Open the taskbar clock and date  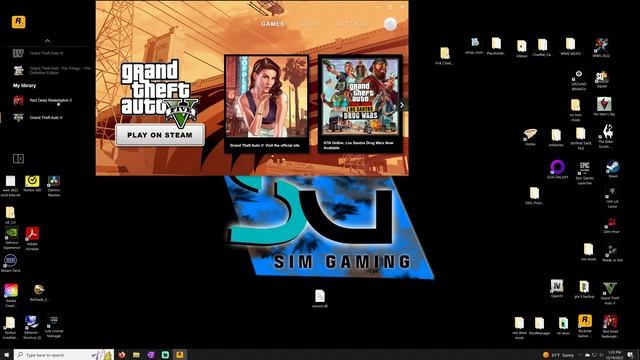click(614, 355)
